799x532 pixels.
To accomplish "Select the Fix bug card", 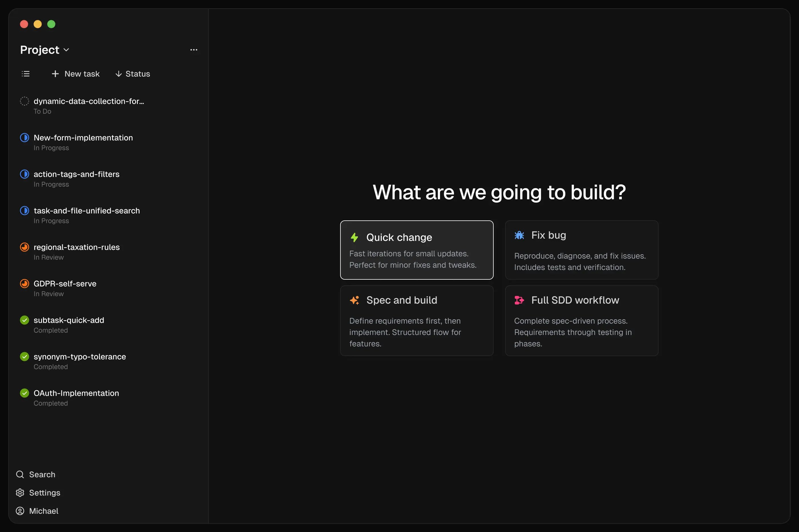I will (581, 250).
